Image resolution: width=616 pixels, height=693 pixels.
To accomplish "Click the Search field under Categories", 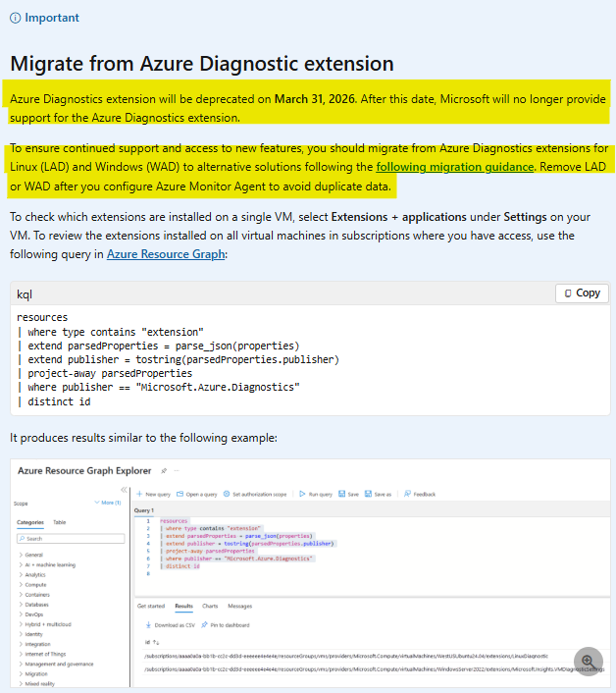I will pos(71,539).
